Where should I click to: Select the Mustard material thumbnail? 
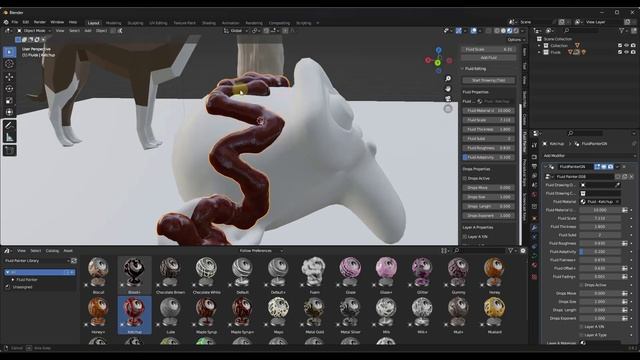(x=494, y=313)
